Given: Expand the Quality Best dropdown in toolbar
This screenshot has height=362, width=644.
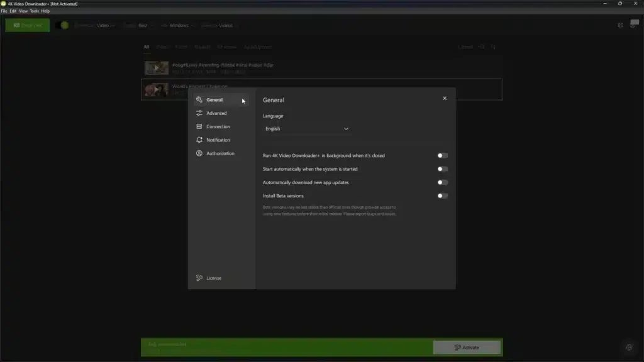Looking at the screenshot, I should pyautogui.click(x=140, y=26).
